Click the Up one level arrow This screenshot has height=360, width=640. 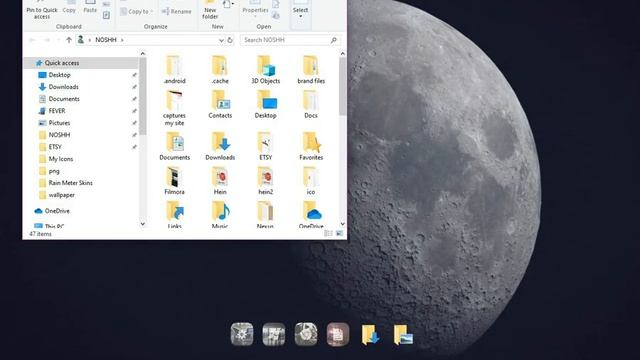pos(69,40)
